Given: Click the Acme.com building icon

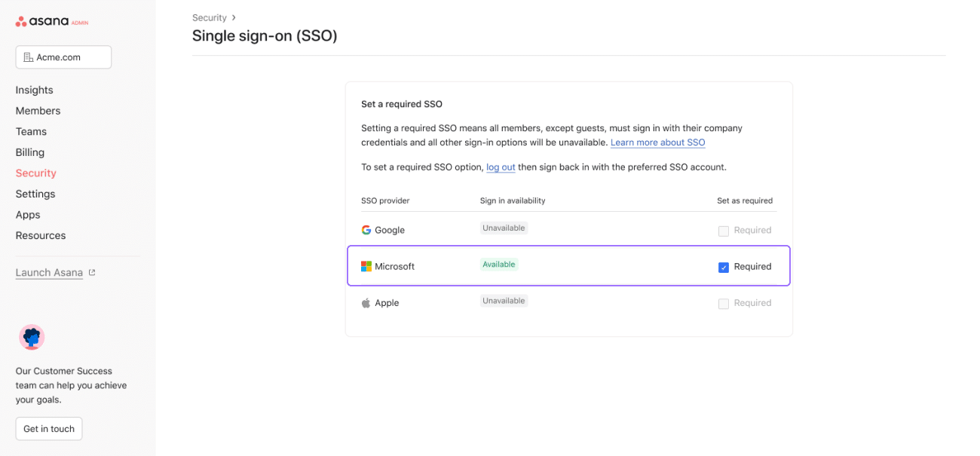Looking at the screenshot, I should tap(29, 57).
